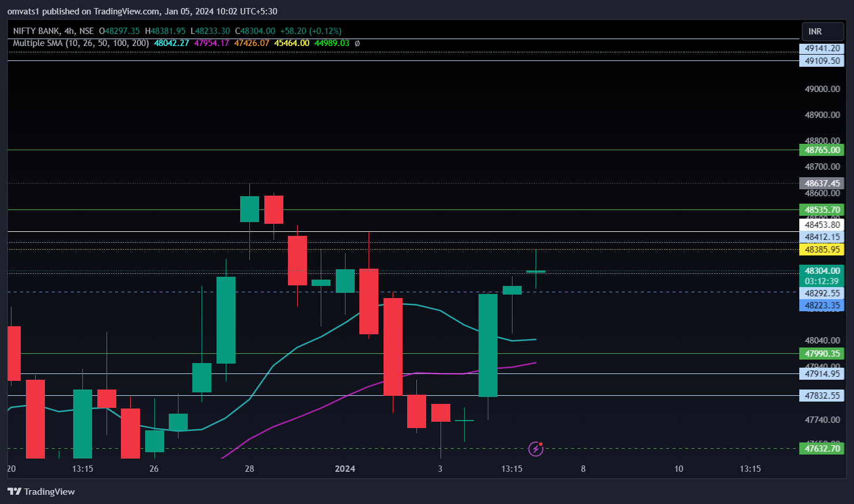Click the 48040.00 price scale tick
Image resolution: width=854 pixels, height=504 pixels.
pyautogui.click(x=822, y=341)
